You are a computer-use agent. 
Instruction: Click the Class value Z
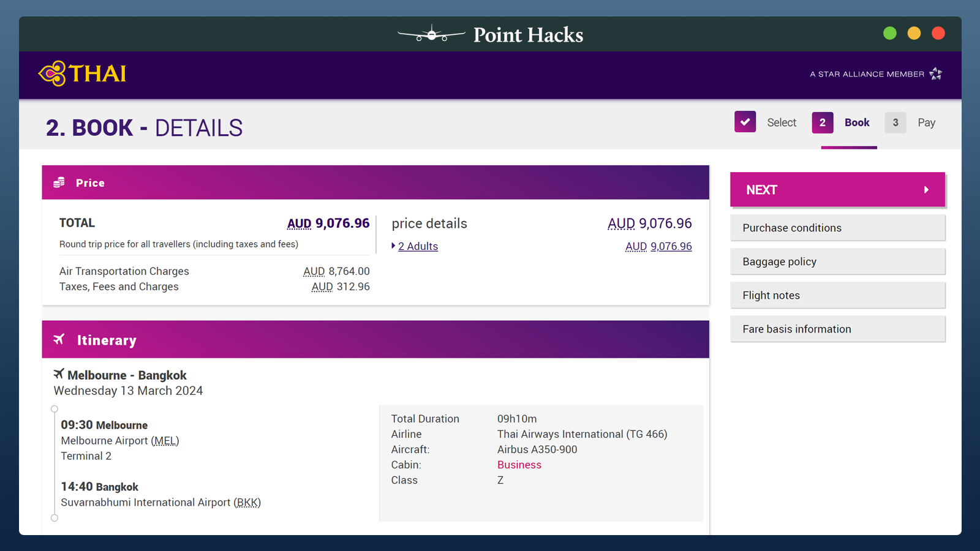point(500,480)
